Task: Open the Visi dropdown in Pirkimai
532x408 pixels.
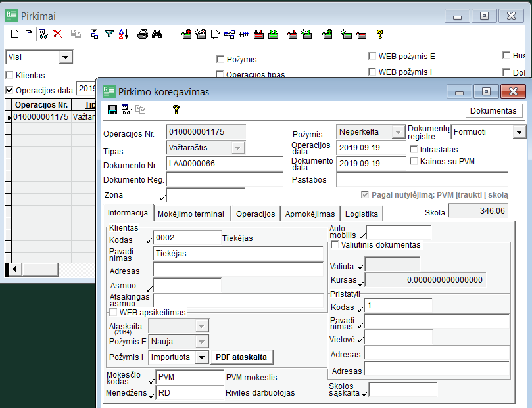Action: coord(66,57)
